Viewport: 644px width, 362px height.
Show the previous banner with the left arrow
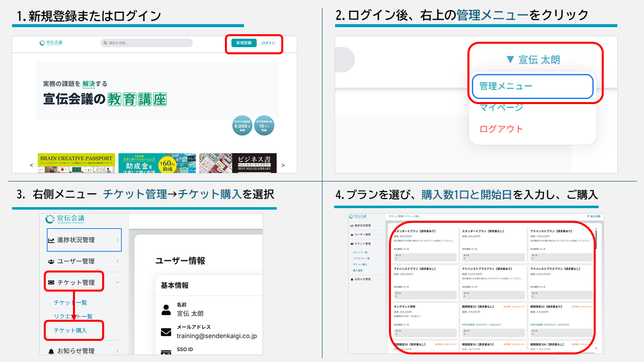[x=31, y=165]
